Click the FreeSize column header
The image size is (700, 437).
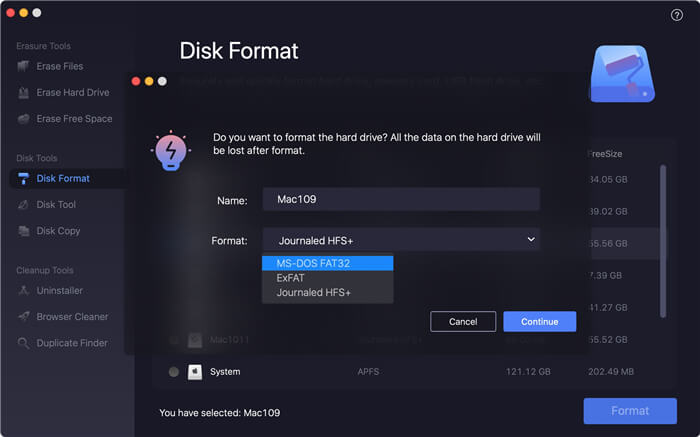click(605, 154)
